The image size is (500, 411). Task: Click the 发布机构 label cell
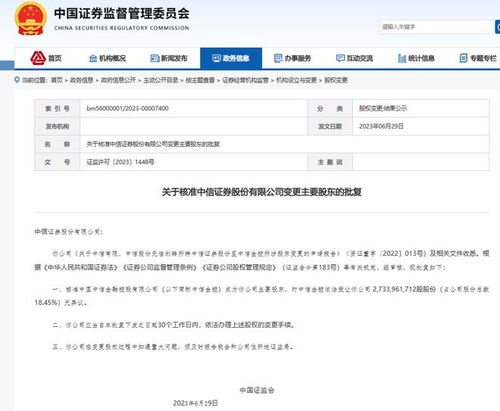tap(57, 126)
